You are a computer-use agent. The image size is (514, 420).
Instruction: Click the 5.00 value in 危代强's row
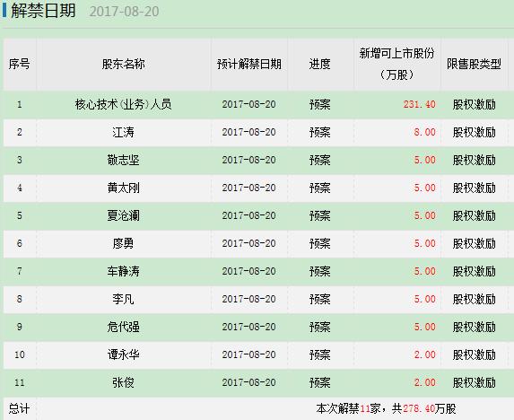pyautogui.click(x=424, y=327)
